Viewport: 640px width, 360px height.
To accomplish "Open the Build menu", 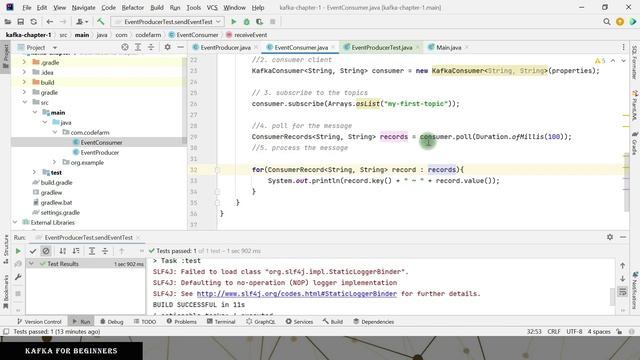I will [x=157, y=7].
